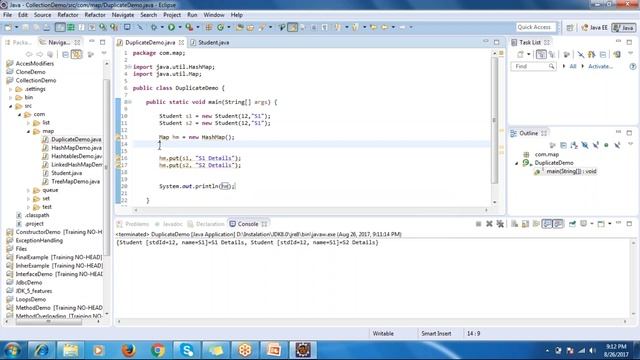Collapse the src folder in Navigator
Image resolution: width=640 pixels, height=360 pixels.
[x=11, y=106]
